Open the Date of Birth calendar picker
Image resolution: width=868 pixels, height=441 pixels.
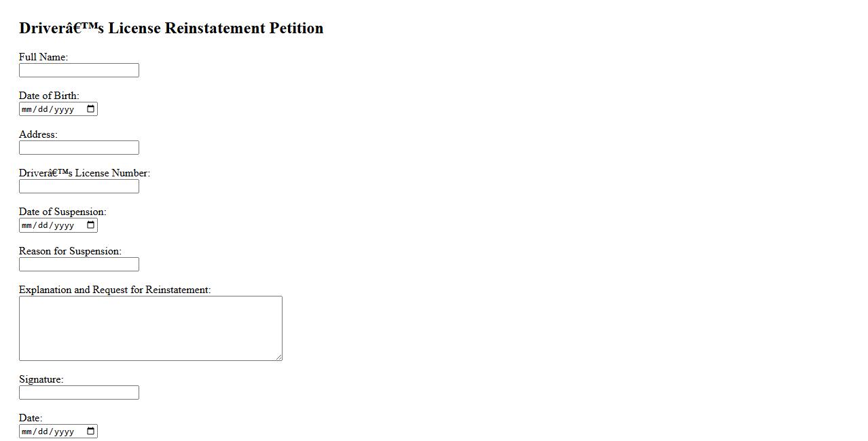coord(91,109)
